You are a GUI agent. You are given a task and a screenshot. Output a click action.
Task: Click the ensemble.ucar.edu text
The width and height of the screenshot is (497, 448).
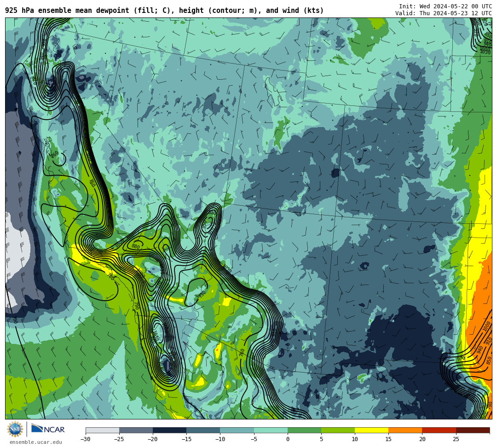[x=36, y=442]
